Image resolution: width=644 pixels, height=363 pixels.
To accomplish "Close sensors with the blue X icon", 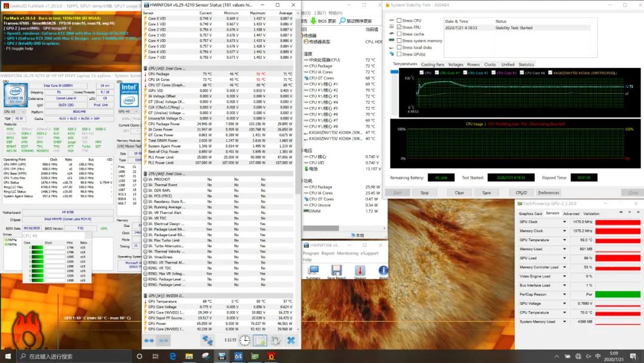I will [x=291, y=340].
